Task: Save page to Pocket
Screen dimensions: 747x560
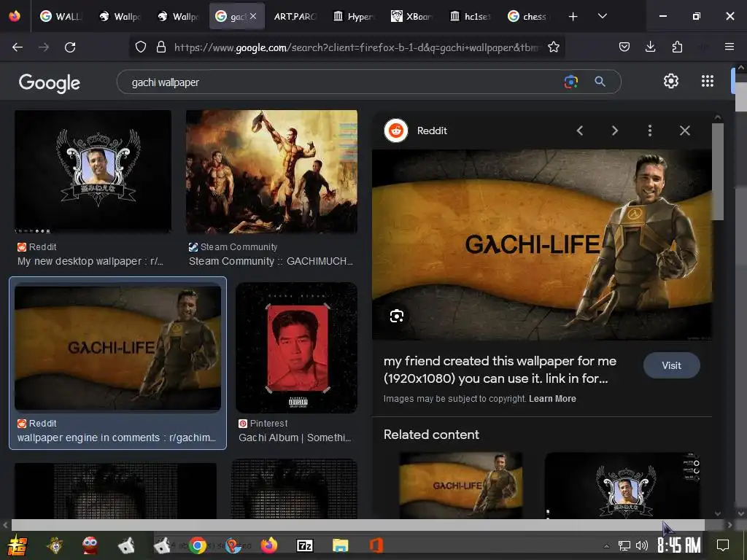Action: point(624,47)
